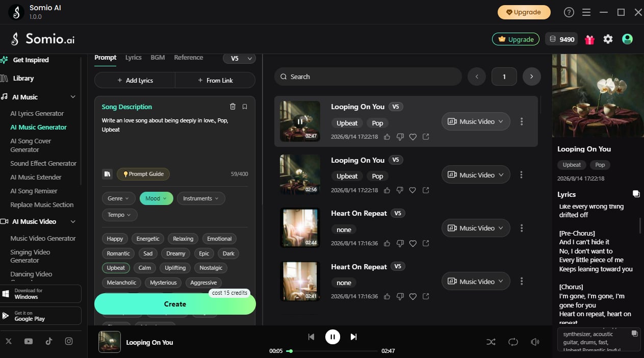This screenshot has width=644, height=358.
Task: Open the gift rewards icon
Action: [x=589, y=39]
